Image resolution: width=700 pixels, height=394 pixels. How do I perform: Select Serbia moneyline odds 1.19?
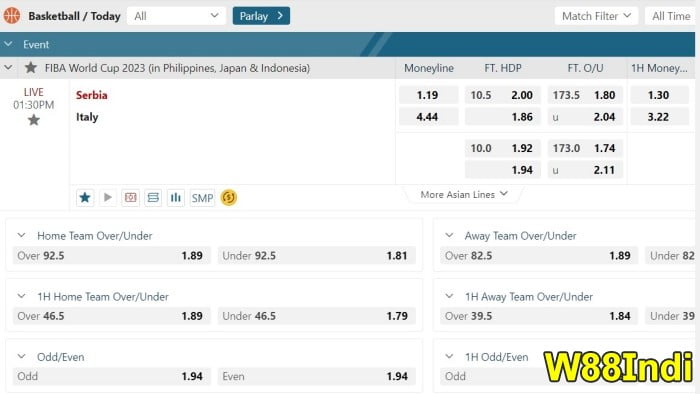(428, 95)
